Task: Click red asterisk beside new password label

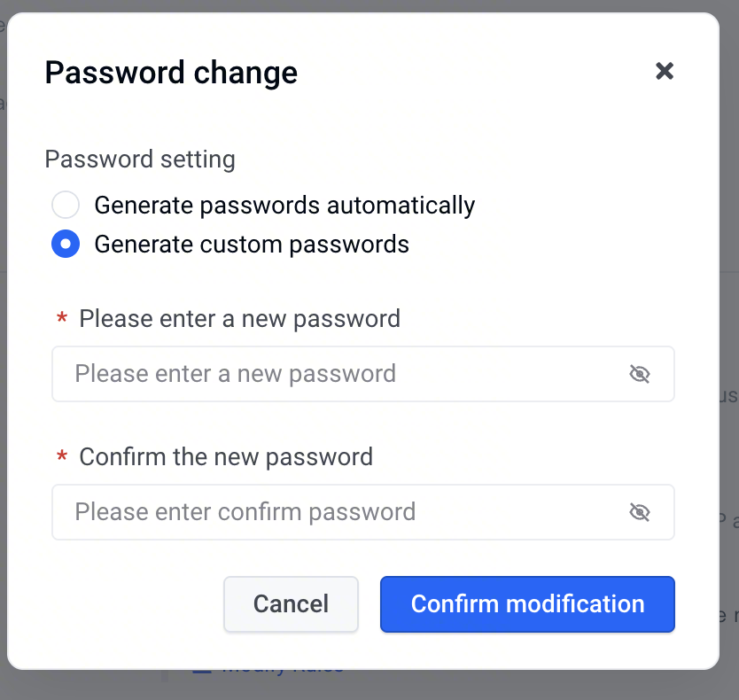Action: click(62, 318)
